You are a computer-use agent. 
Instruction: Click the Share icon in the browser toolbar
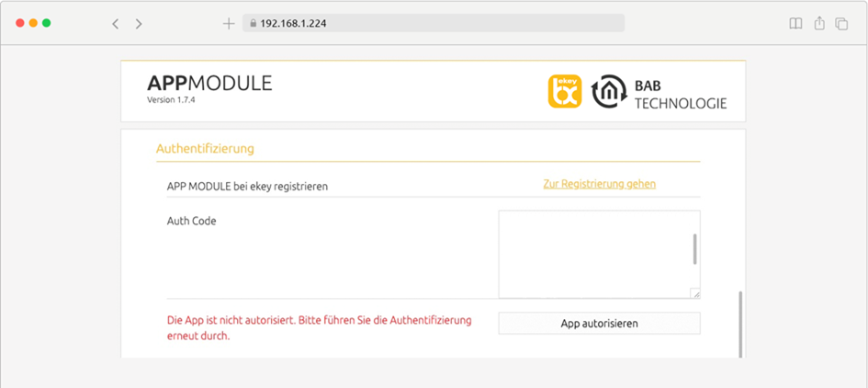[x=820, y=23]
